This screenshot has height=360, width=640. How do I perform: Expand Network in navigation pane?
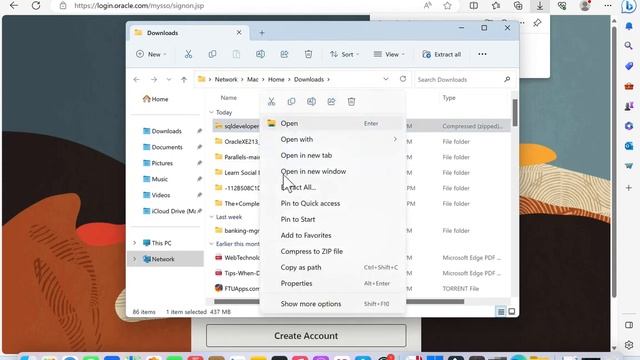[135, 259]
